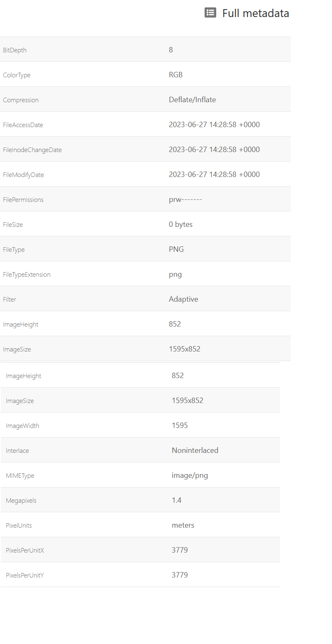Click the Full metadata heading
The image size is (332, 644).
(x=255, y=13)
